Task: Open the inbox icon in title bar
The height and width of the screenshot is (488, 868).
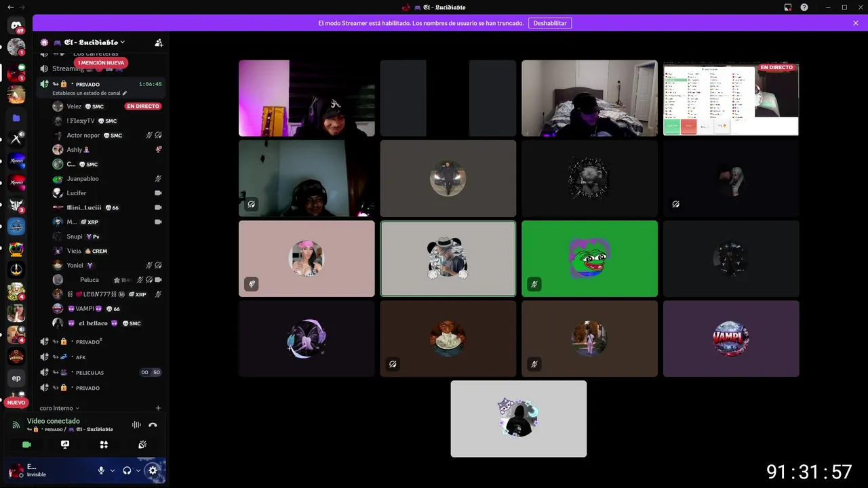Action: click(x=788, y=7)
